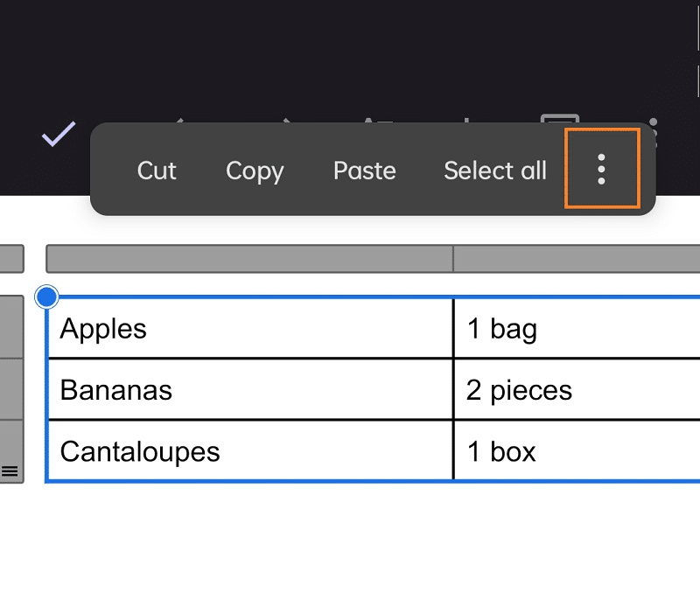Tap the table corner handle above row handles
This screenshot has height=614, width=700.
pos(10,259)
